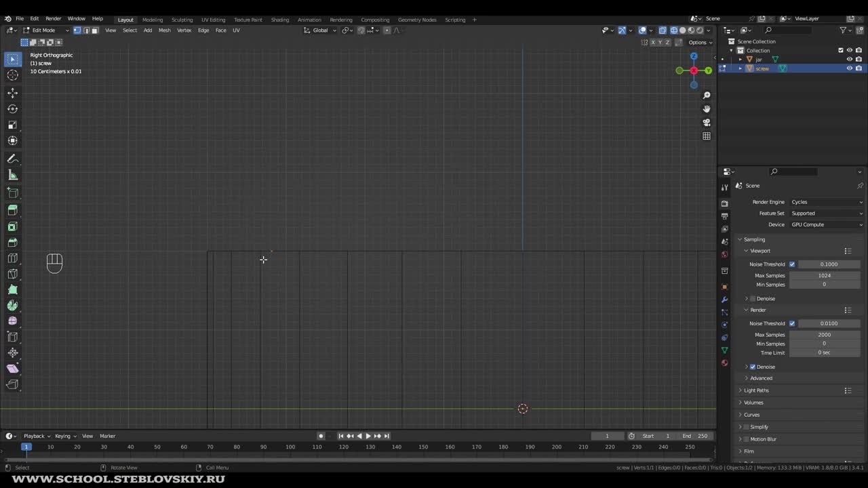Image resolution: width=868 pixels, height=488 pixels.
Task: Activate the Transform tool
Action: pos(12,140)
